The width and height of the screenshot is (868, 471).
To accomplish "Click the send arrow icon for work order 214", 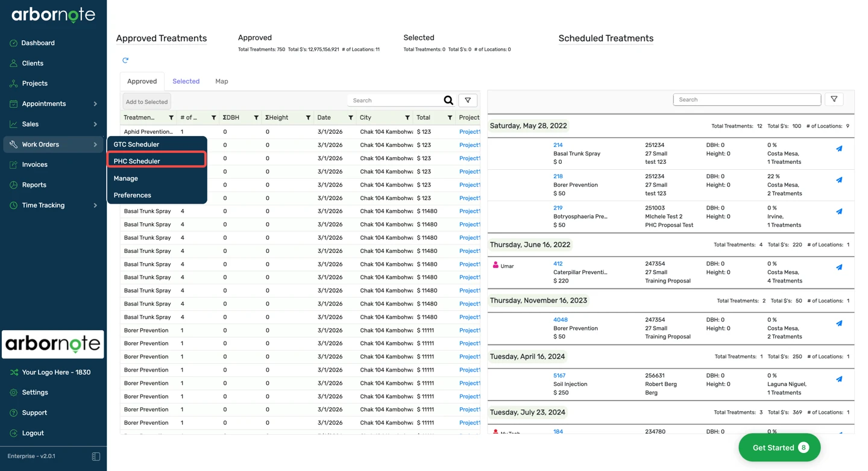I will tap(839, 149).
